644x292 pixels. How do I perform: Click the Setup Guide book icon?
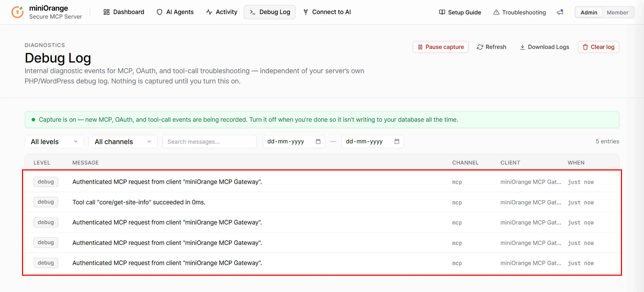click(442, 12)
